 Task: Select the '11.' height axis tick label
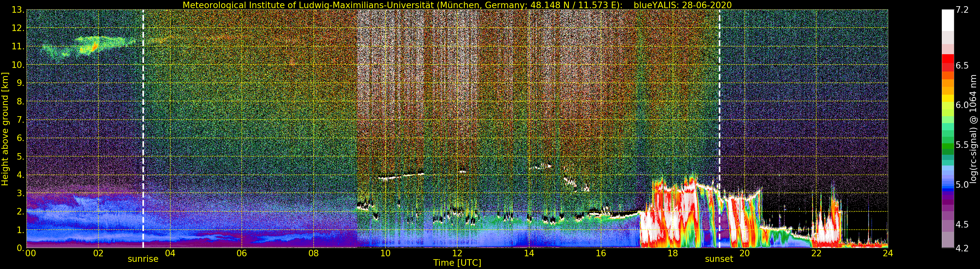tap(18, 46)
